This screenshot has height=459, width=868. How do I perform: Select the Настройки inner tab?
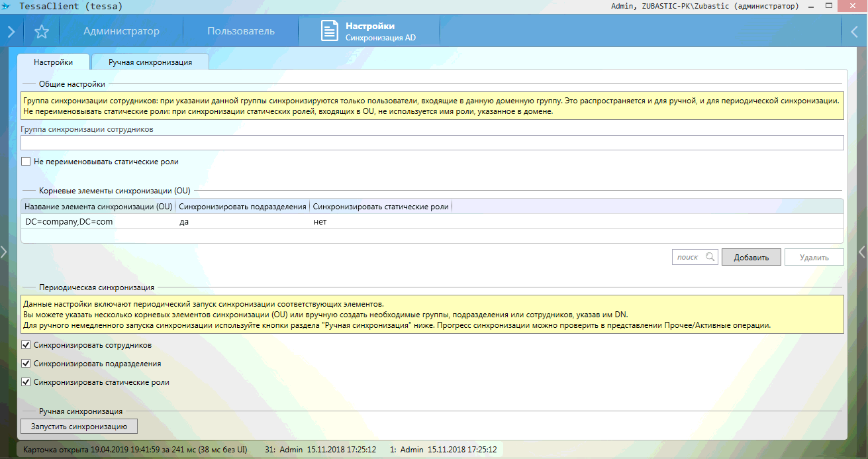(53, 62)
